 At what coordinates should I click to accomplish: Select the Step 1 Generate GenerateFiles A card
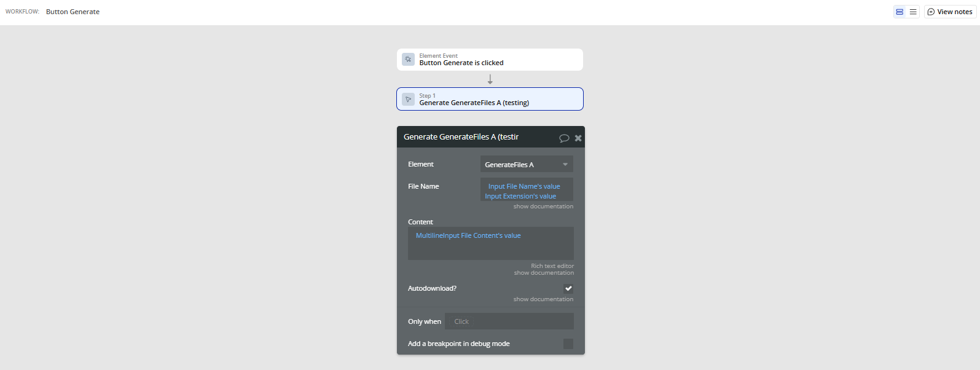(x=490, y=99)
